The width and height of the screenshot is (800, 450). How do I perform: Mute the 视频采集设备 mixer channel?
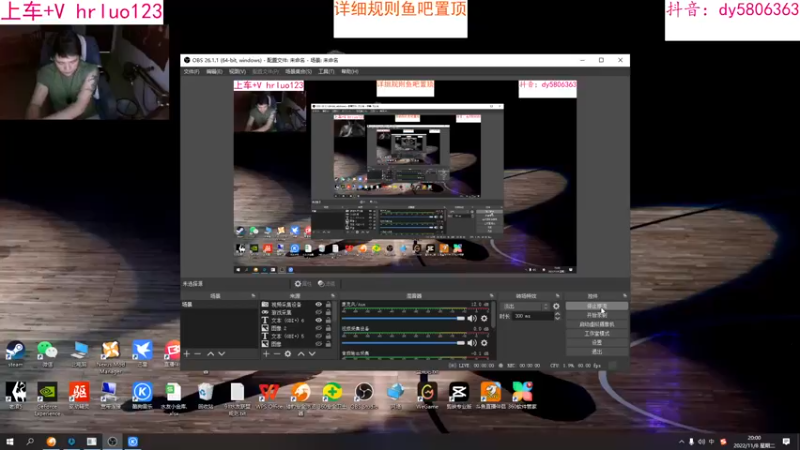coord(472,343)
